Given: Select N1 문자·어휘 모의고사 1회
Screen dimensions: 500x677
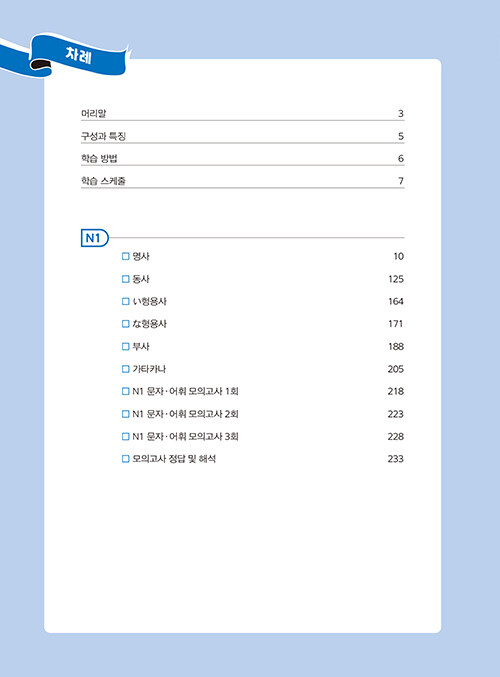Looking at the screenshot, I should pyautogui.click(x=185, y=391).
